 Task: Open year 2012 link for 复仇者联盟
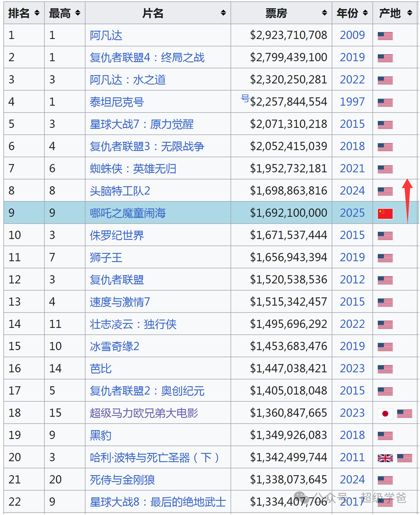[352, 279]
